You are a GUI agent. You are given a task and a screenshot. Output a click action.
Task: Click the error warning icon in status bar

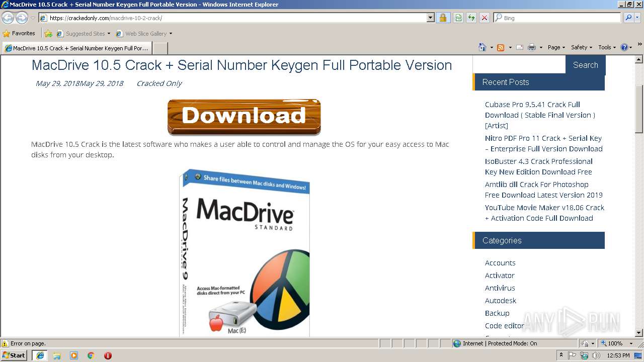pyautogui.click(x=5, y=343)
